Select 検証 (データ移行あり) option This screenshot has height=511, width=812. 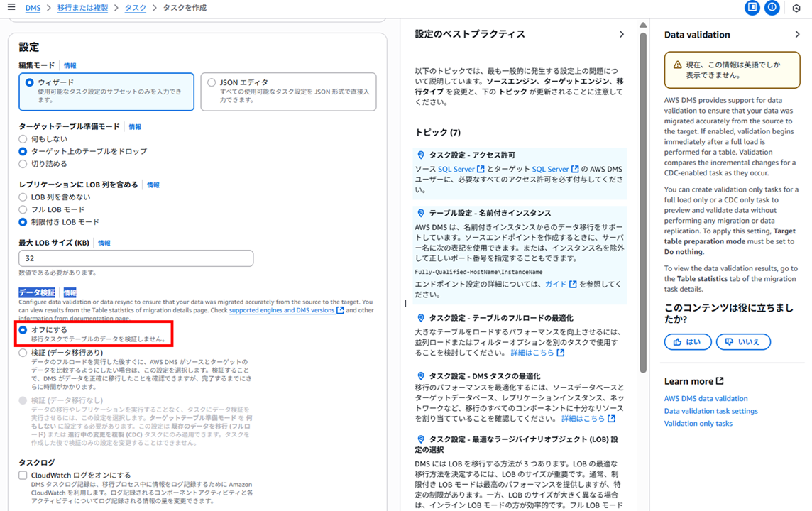[x=23, y=353]
